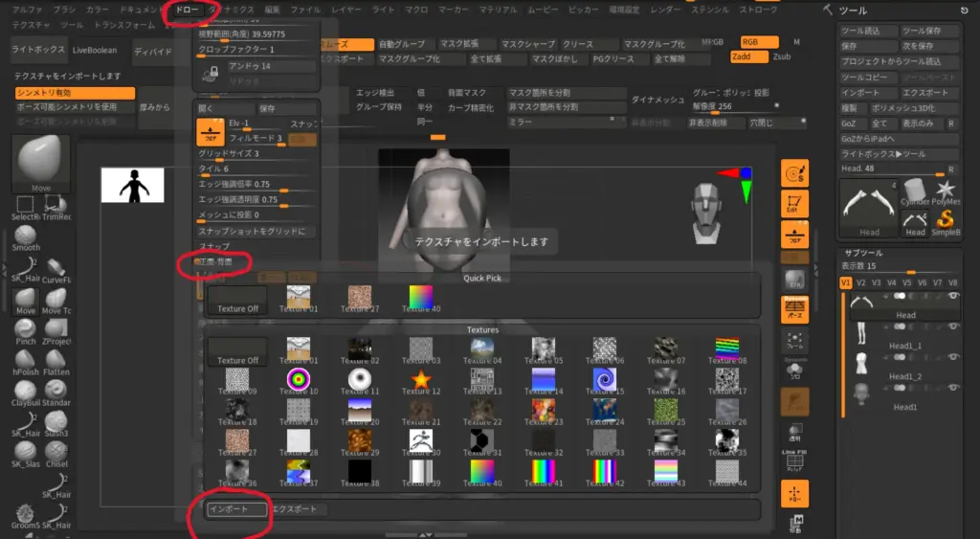
Task: Toggle visibility eye of Head1 subtool
Action: [x=953, y=388]
